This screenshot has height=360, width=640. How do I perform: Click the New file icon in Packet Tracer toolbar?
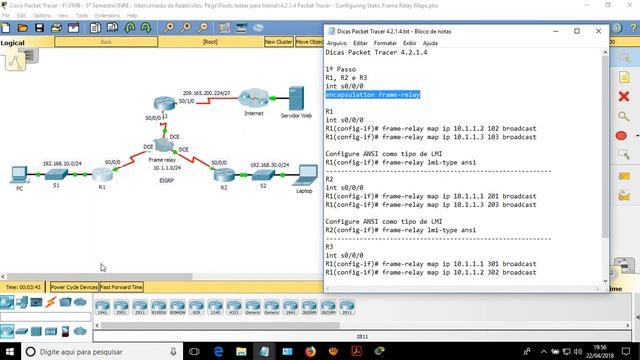pyautogui.click(x=6, y=28)
